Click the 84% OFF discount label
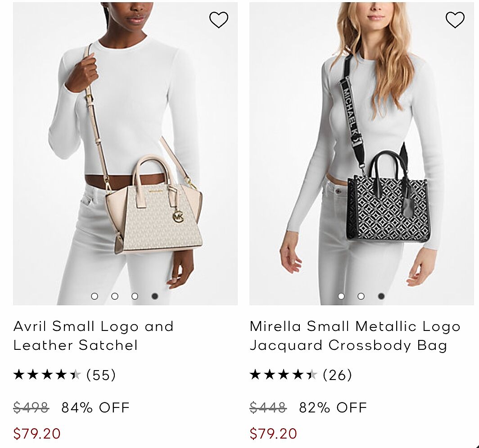Viewport: 479px width, 448px height. [95, 407]
